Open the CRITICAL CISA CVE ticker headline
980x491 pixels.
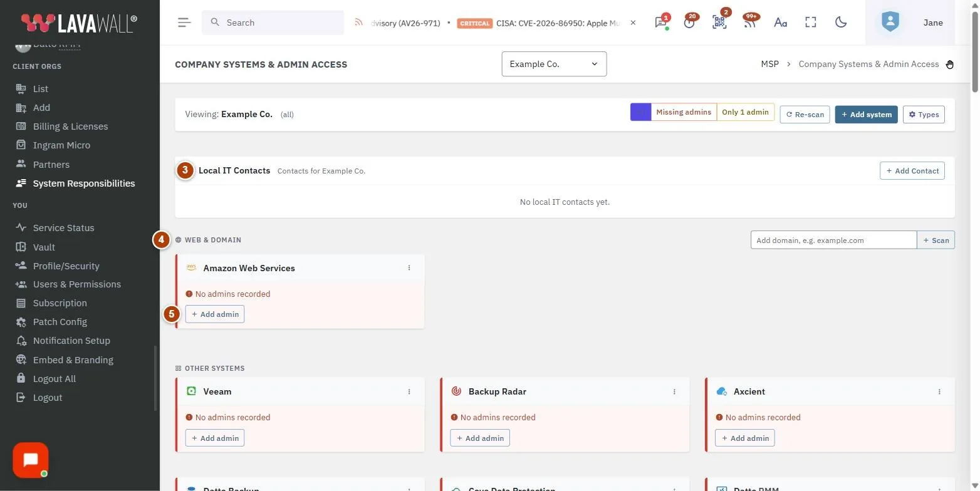coord(539,23)
